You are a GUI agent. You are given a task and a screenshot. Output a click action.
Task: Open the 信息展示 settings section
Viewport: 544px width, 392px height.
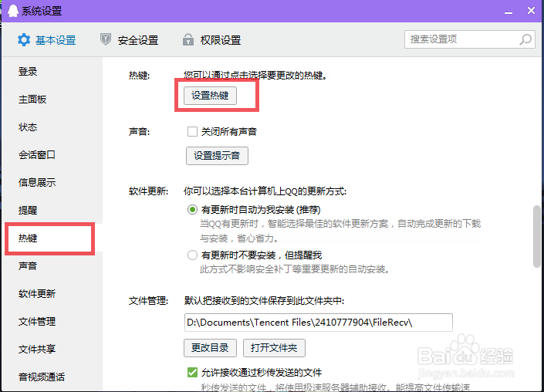tap(37, 182)
